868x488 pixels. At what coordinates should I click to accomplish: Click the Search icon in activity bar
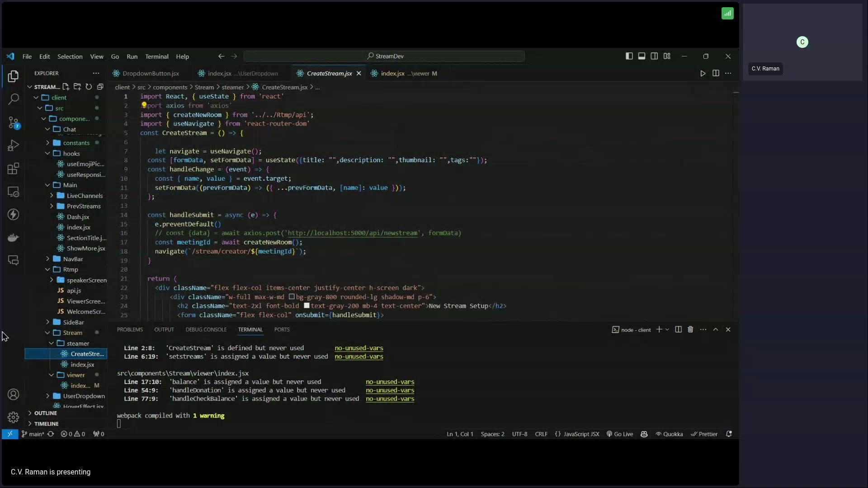pyautogui.click(x=13, y=99)
